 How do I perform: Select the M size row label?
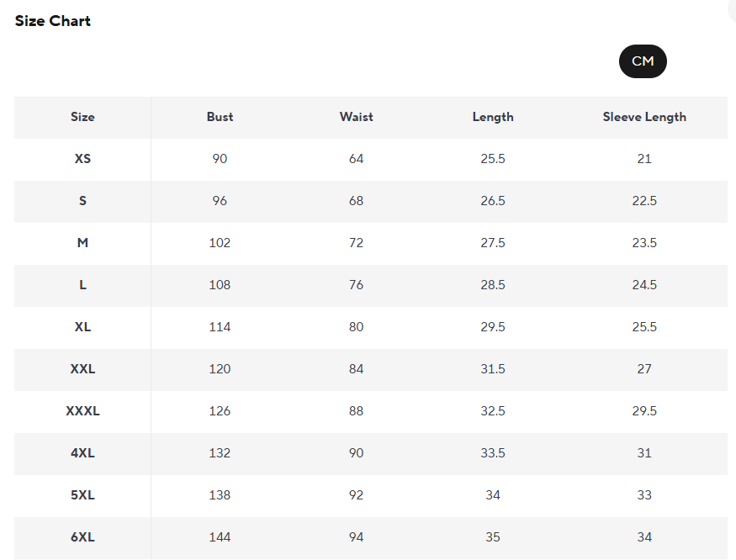[x=82, y=243]
